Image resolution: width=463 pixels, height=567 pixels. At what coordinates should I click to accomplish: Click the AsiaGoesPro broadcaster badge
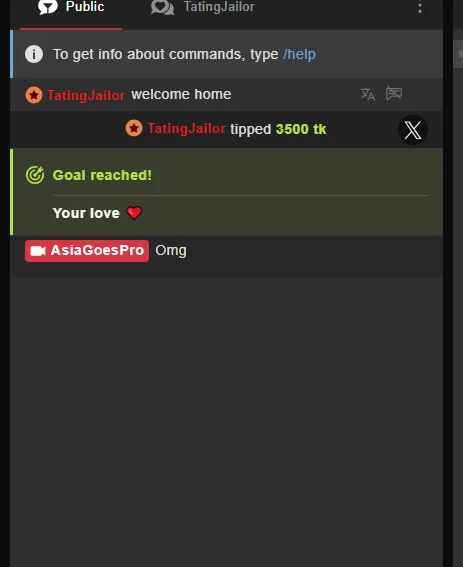point(87,251)
